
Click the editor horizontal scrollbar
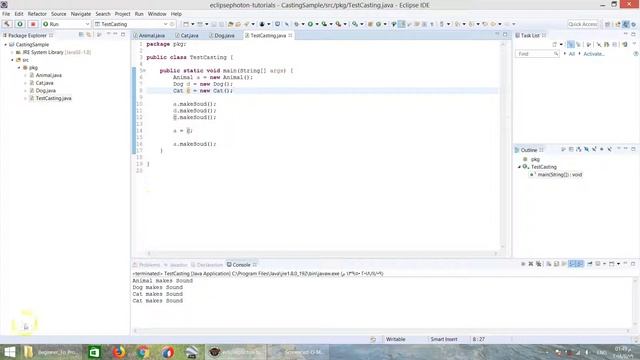point(322,253)
